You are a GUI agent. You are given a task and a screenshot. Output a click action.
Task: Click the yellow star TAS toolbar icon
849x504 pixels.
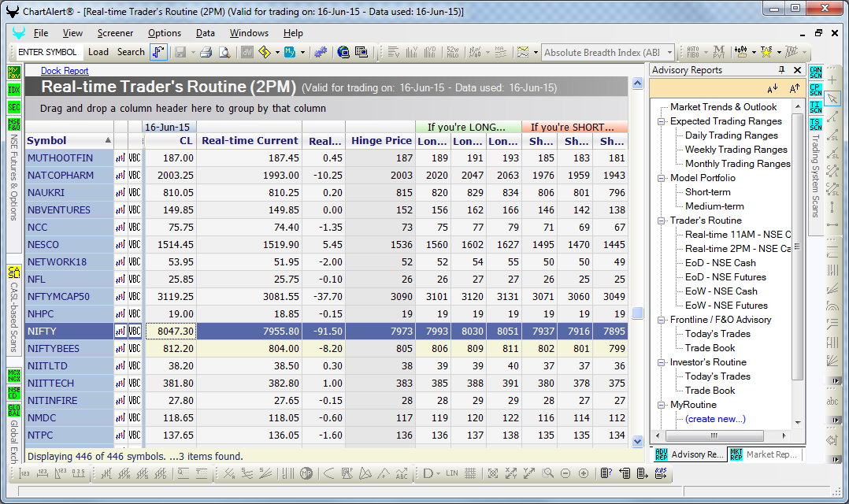(x=766, y=53)
